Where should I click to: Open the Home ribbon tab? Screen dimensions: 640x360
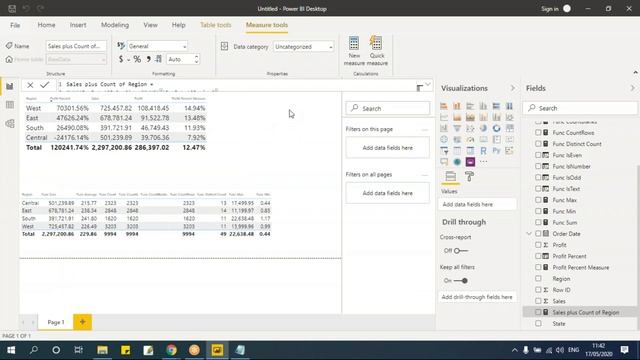point(47,25)
